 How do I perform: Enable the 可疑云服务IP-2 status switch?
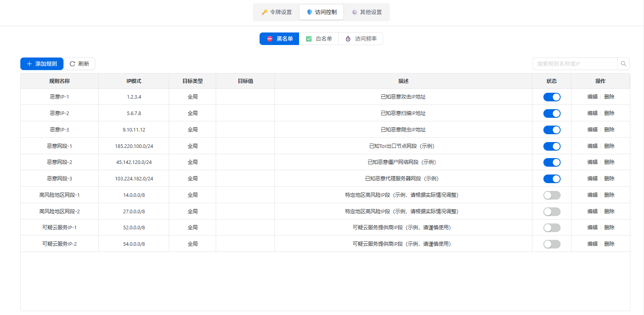click(552, 244)
